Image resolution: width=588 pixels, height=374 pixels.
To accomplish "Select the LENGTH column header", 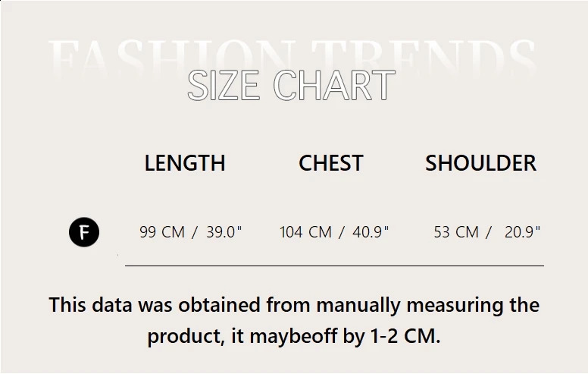I will tap(185, 163).
